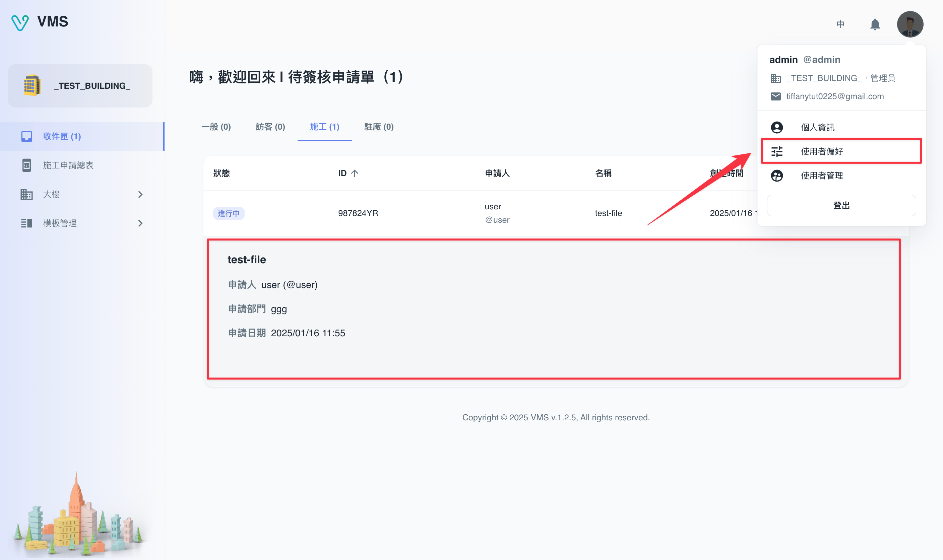
Task: Click the 進行中 status badge
Action: 229,214
